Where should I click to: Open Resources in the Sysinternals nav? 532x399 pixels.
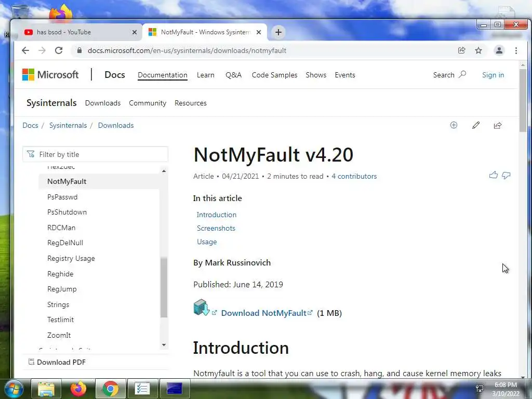click(x=191, y=103)
